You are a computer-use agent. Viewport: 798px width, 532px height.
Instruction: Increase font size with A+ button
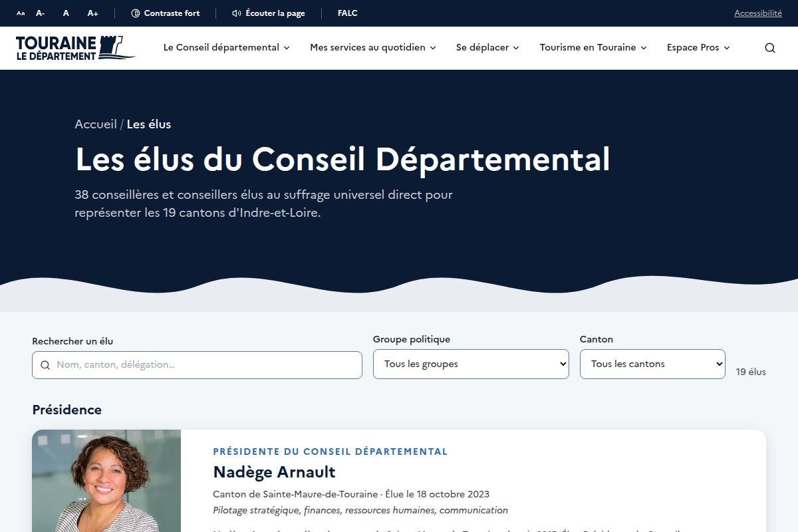point(93,13)
